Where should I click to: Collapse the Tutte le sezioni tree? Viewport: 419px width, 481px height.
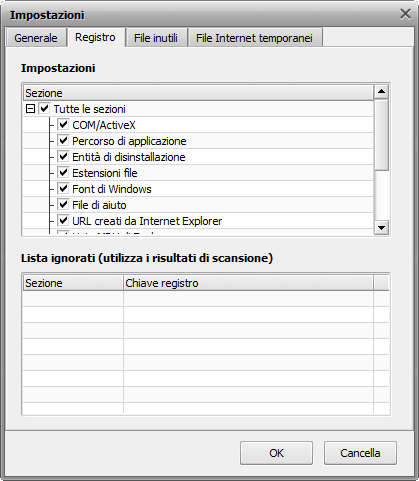(30, 109)
